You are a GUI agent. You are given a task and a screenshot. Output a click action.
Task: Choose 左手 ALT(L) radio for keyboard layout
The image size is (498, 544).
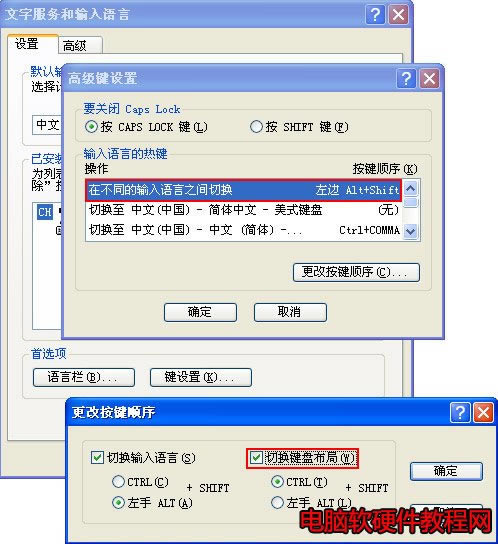pyautogui.click(x=277, y=502)
